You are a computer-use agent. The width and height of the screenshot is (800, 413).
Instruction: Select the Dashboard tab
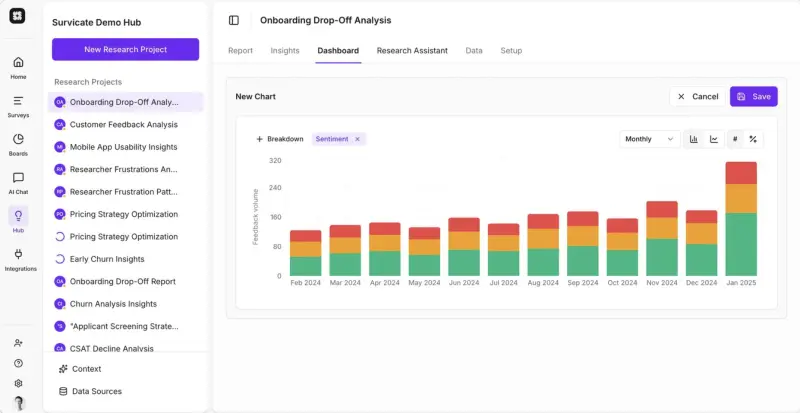tap(338, 51)
